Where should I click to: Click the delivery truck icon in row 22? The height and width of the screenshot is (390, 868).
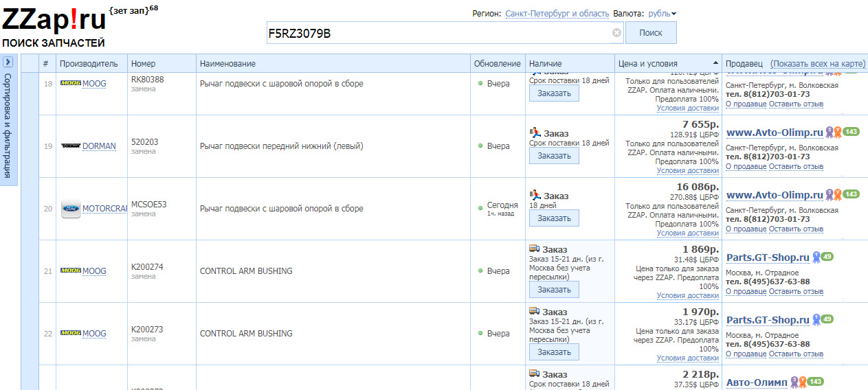tap(535, 311)
